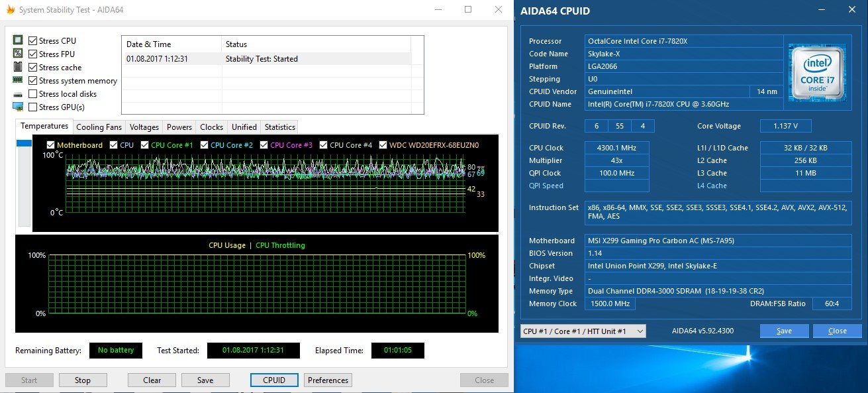Uncheck CPU Core #2 in the graph legend
Image resolution: width=868 pixels, height=393 pixels.
pos(205,145)
